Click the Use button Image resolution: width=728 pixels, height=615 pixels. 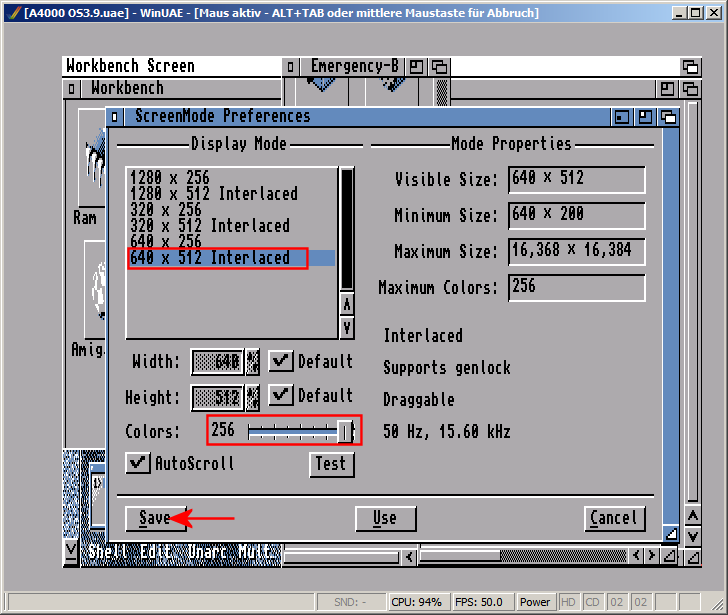pyautogui.click(x=385, y=518)
